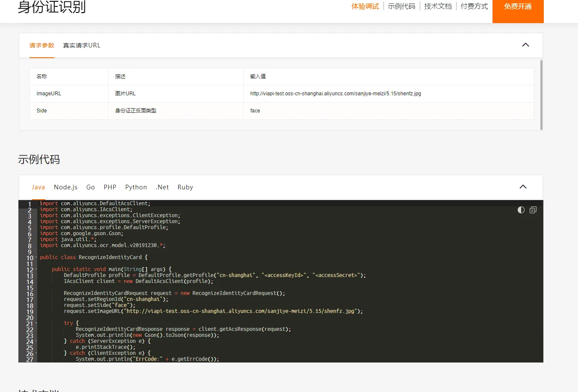578x392 pixels.
Task: Click the 'import java.util.*;' code line
Action: click(x=68, y=239)
